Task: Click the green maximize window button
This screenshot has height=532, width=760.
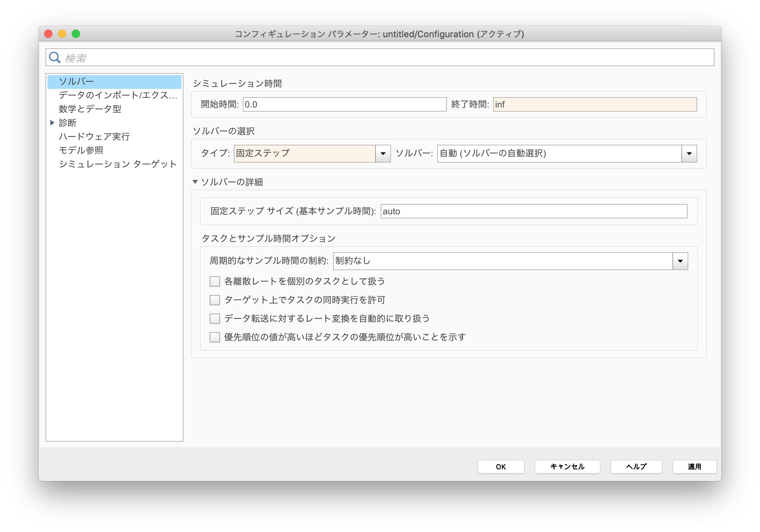Action: (76, 34)
